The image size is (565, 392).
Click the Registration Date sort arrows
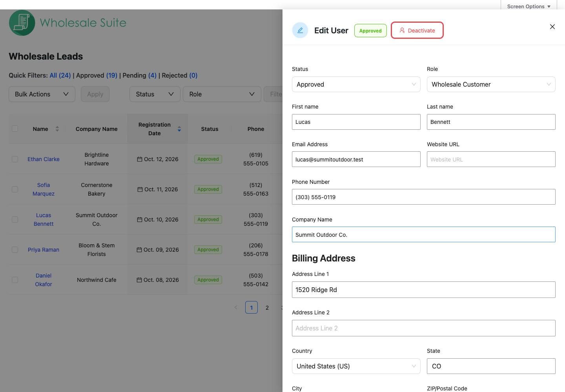(x=179, y=129)
